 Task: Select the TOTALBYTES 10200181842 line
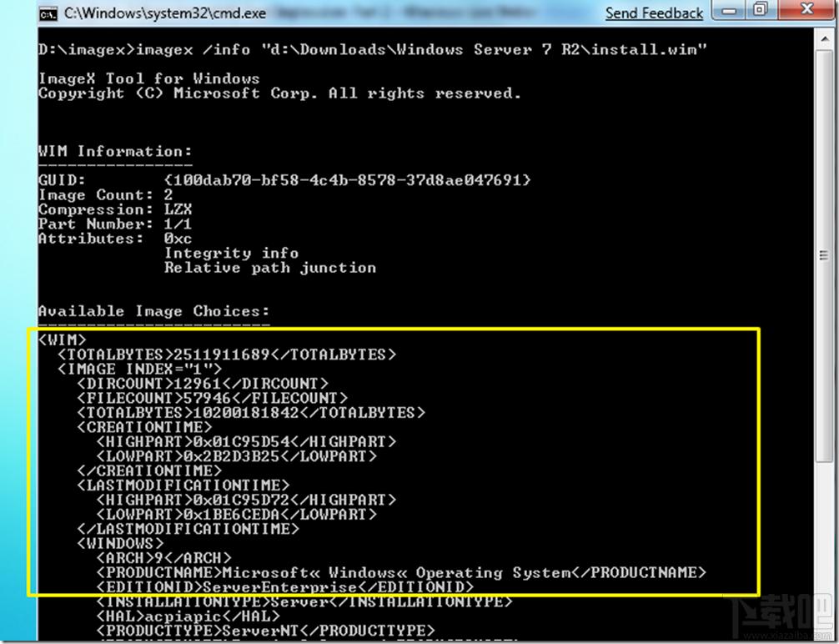point(251,412)
